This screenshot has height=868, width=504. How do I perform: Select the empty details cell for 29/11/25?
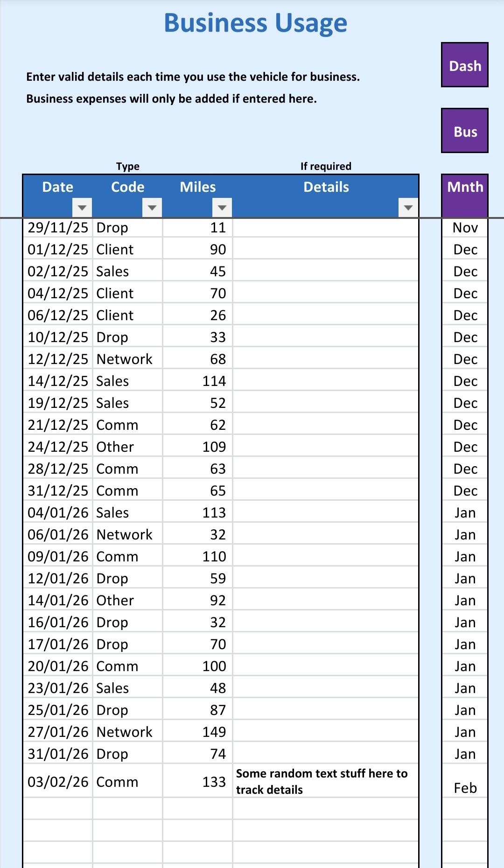(x=325, y=228)
